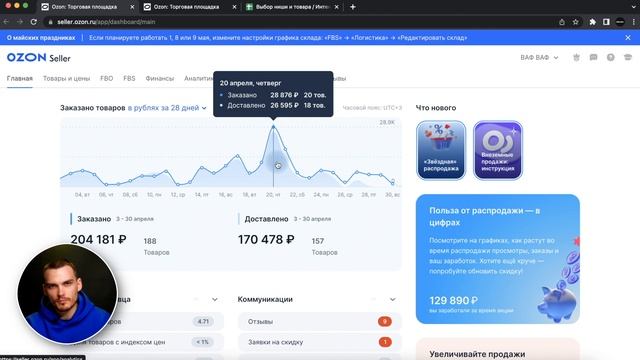Image resolution: width=640 pixels, height=360 pixels.
Task: Reload the Ozon seller page
Action: point(34,22)
